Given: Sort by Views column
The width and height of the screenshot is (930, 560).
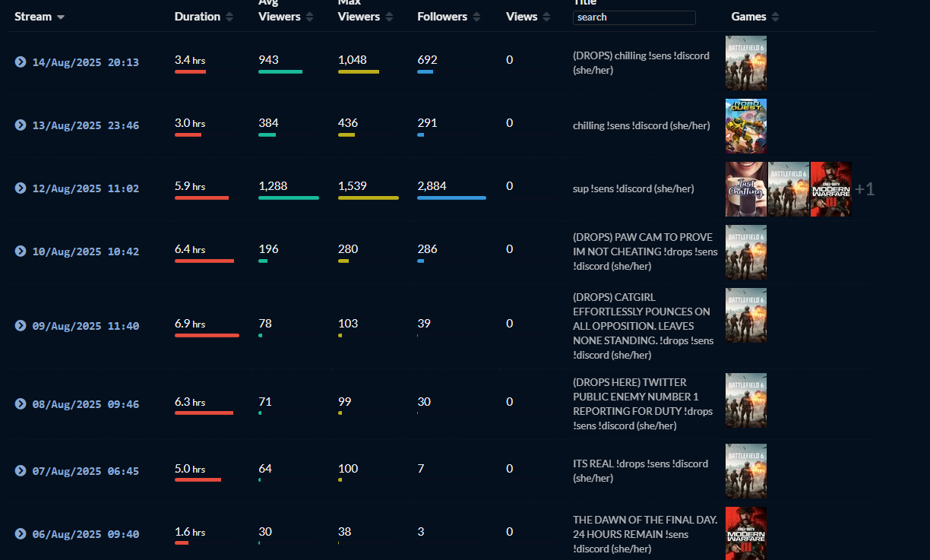Looking at the screenshot, I should (x=527, y=17).
